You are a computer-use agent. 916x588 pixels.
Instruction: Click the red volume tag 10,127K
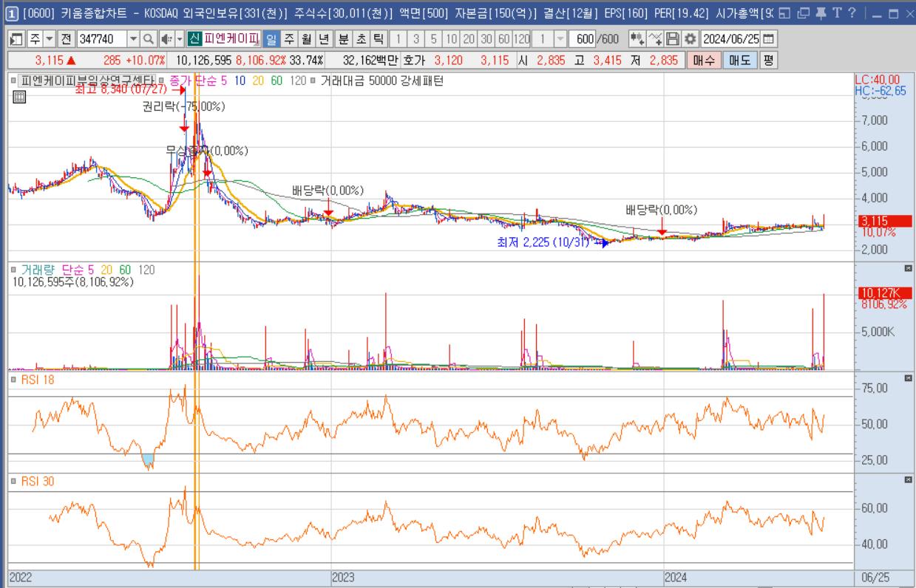[x=885, y=293]
